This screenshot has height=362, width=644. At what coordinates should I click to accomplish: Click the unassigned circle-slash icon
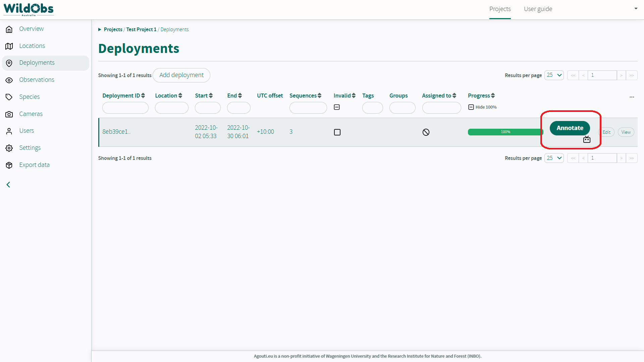(x=426, y=132)
